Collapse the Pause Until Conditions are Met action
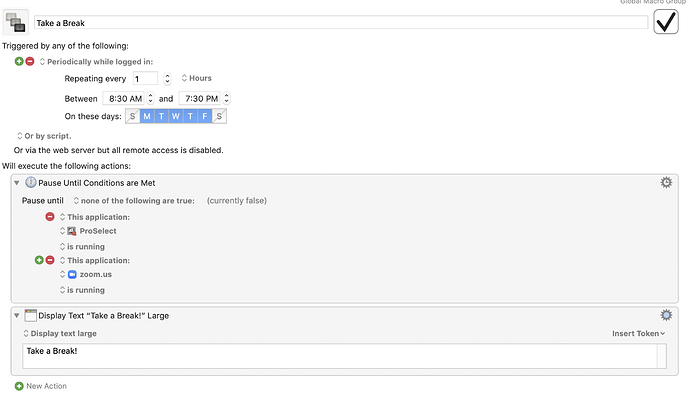Screen dimensions: 690x399 point(17,183)
